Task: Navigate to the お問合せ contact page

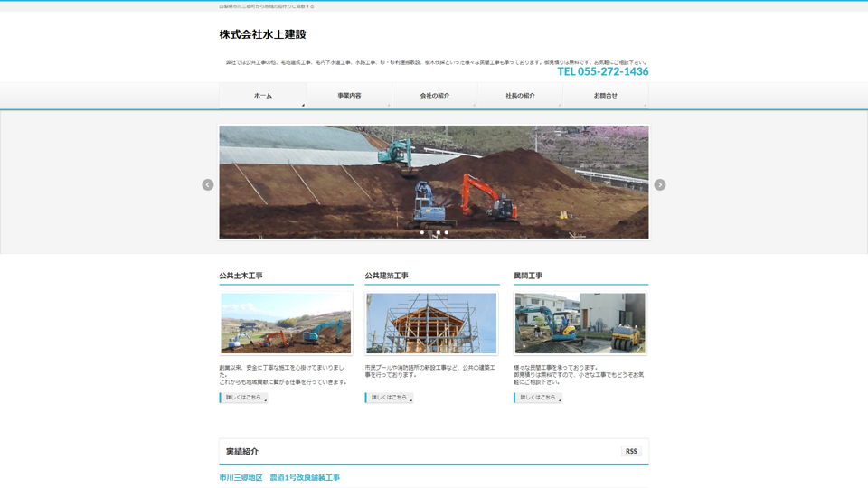Action: tap(605, 96)
